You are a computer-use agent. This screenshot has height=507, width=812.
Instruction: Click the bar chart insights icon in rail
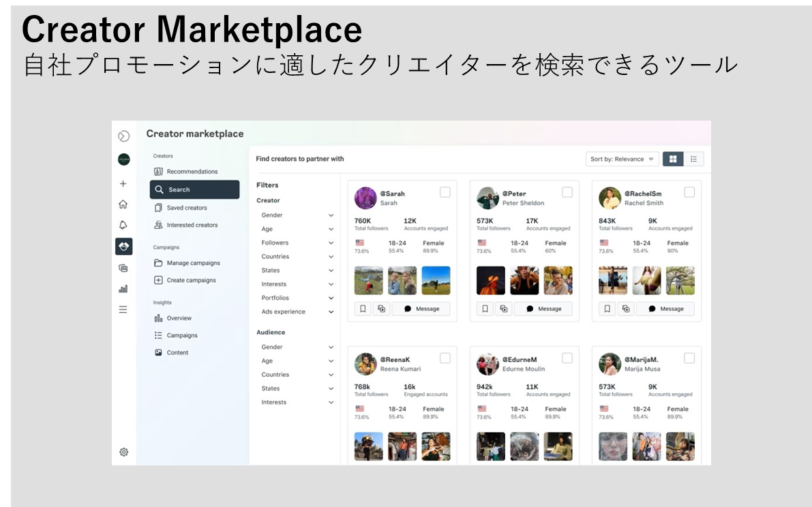(123, 289)
